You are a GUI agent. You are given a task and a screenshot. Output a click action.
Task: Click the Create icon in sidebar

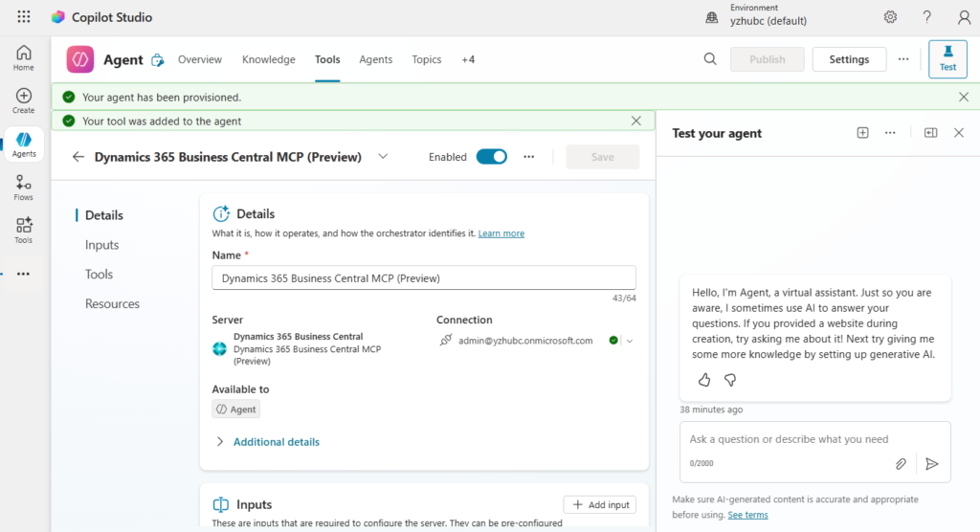[x=23, y=100]
